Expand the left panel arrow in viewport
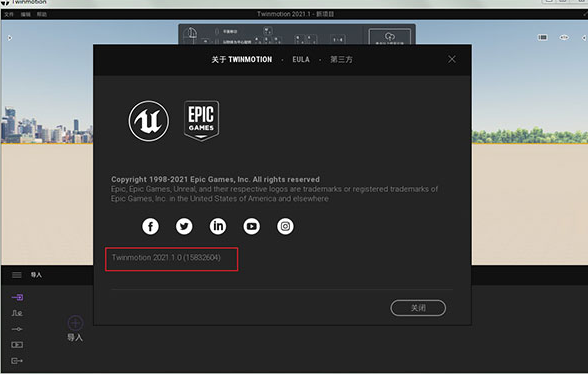This screenshot has height=374, width=588. click(x=10, y=38)
